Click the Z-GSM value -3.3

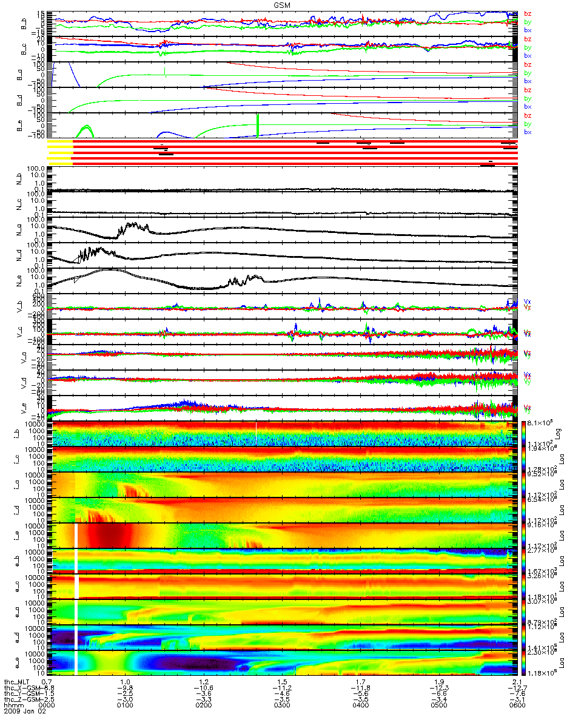[204, 699]
